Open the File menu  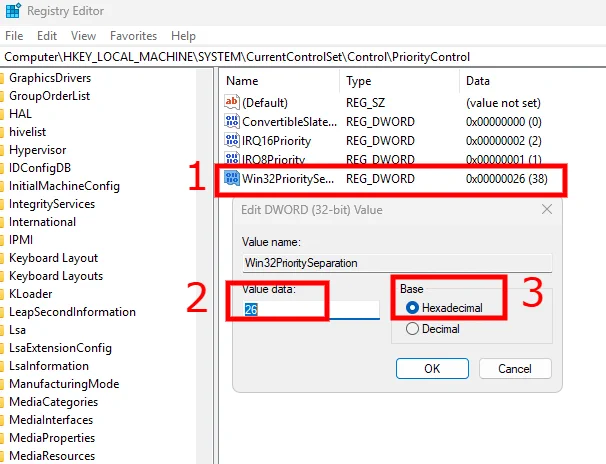[14, 36]
